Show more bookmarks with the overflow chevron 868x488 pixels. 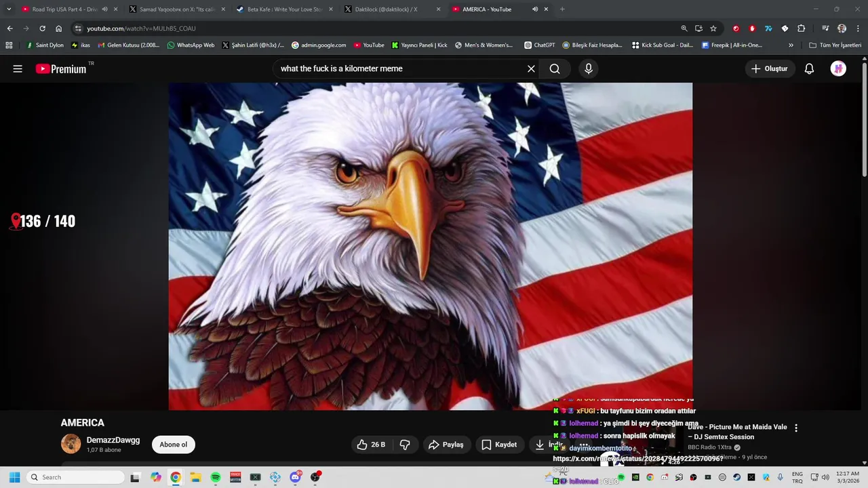tap(791, 45)
